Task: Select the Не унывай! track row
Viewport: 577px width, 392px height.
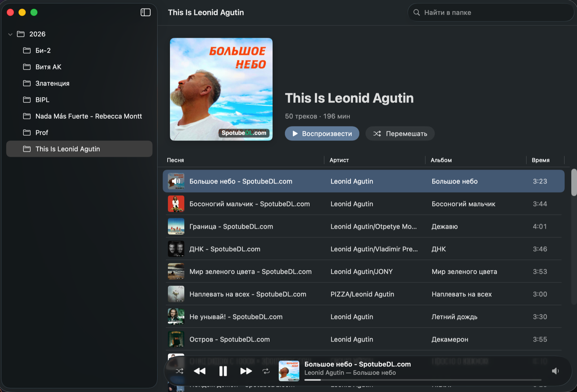Action: click(x=364, y=317)
